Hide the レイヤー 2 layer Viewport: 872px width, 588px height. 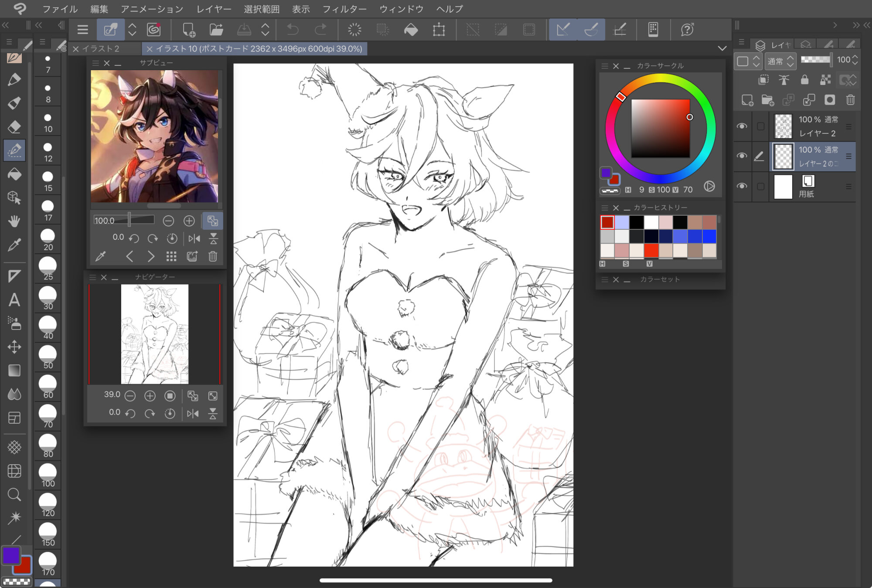[x=742, y=126]
